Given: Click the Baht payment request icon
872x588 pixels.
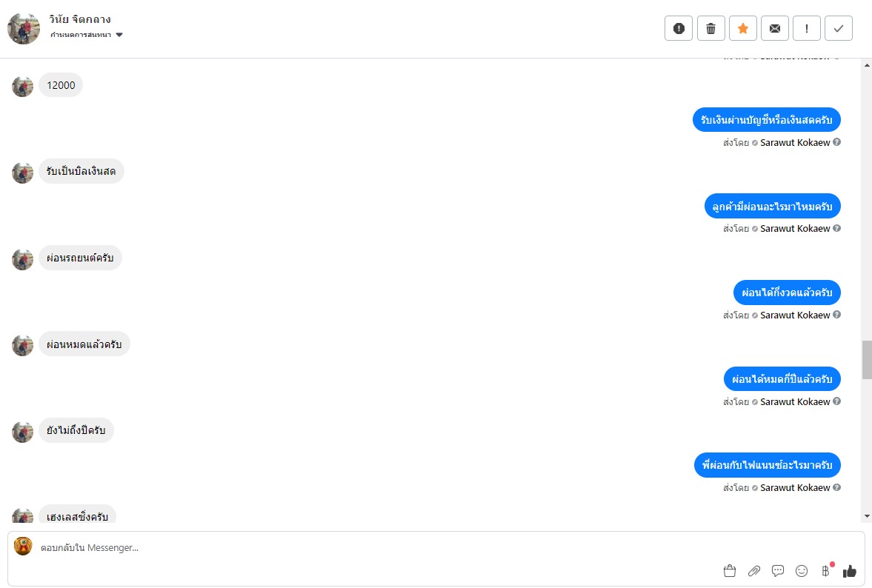Looking at the screenshot, I should coord(826,570).
